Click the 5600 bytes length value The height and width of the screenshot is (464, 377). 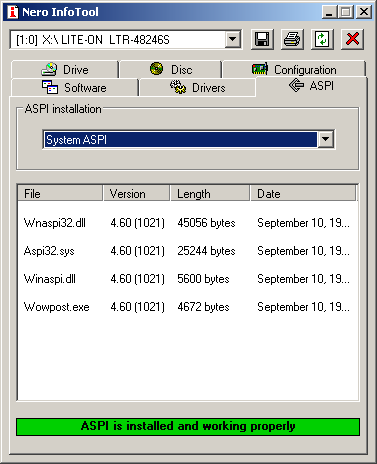(203, 279)
